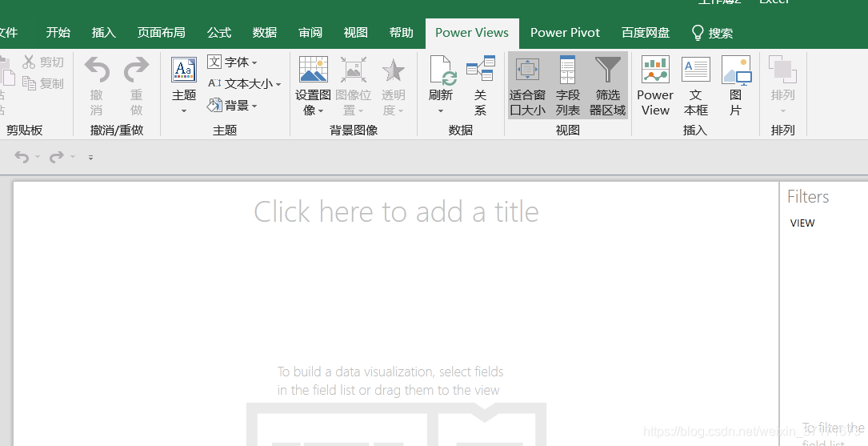
Task: Open the Font (字体) dropdown
Action: click(x=233, y=62)
